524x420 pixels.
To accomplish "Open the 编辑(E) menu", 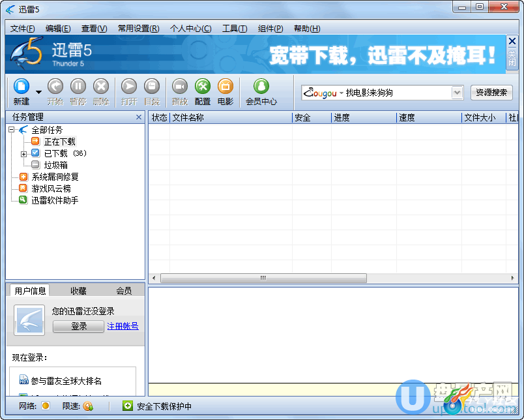I will point(58,29).
